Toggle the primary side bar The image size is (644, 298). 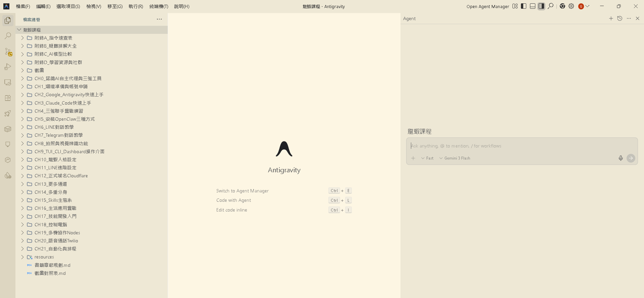[x=524, y=6]
